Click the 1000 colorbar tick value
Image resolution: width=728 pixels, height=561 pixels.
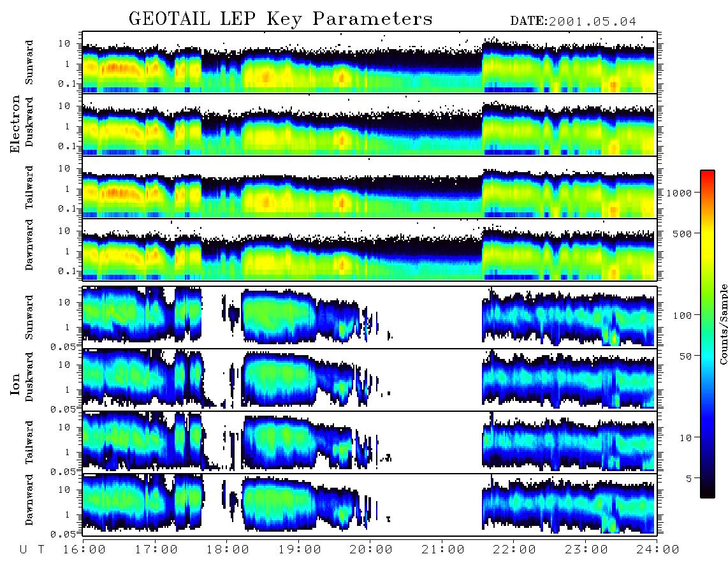tap(679, 193)
